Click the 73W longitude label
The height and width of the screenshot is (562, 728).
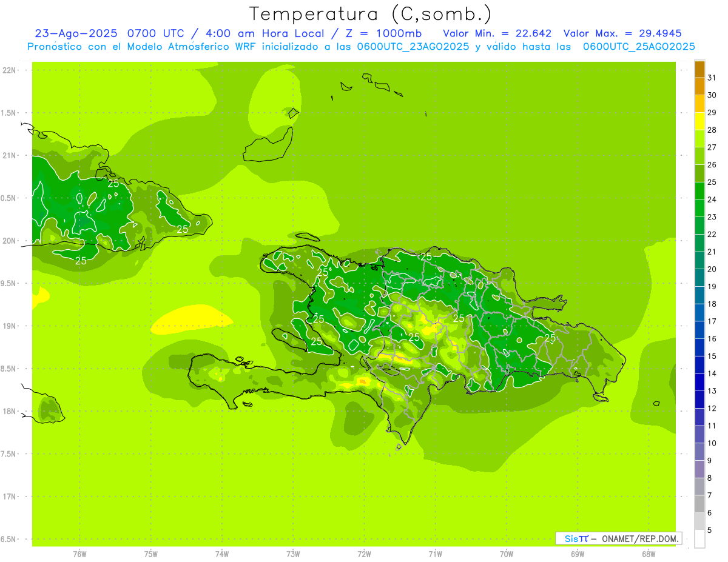click(x=293, y=554)
